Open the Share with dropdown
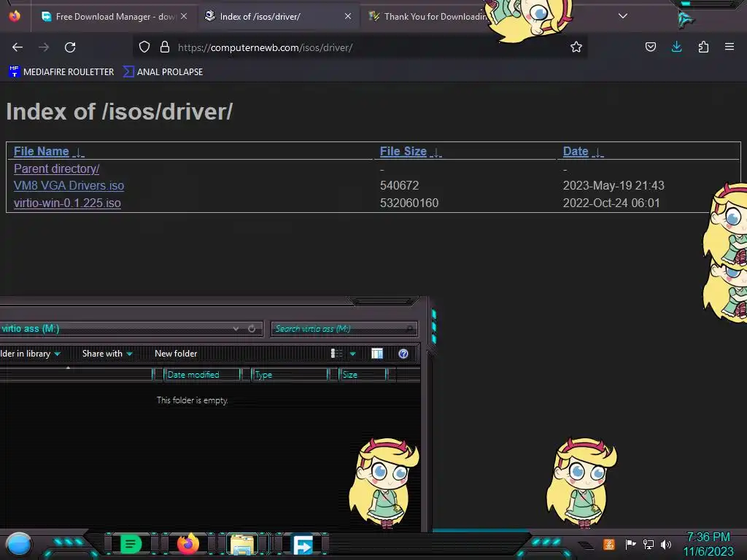This screenshot has height=560, width=747. (107, 354)
